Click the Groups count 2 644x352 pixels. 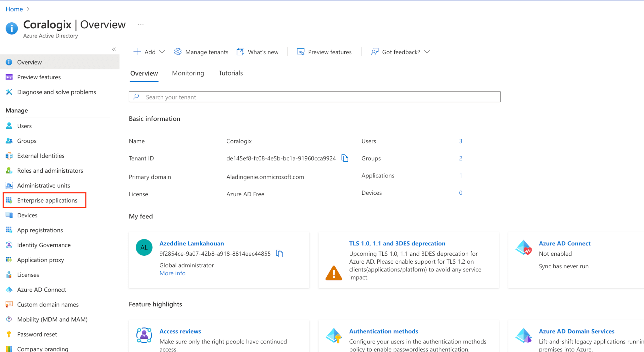click(460, 158)
